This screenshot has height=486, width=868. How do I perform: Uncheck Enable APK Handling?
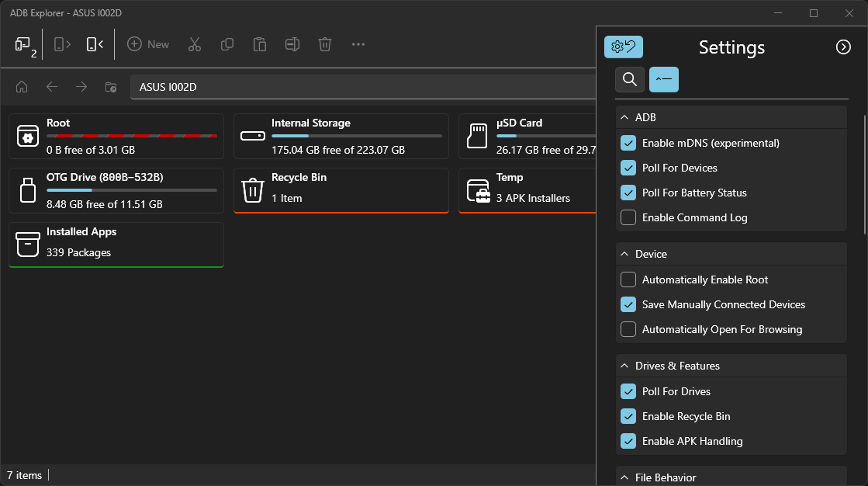tap(628, 441)
